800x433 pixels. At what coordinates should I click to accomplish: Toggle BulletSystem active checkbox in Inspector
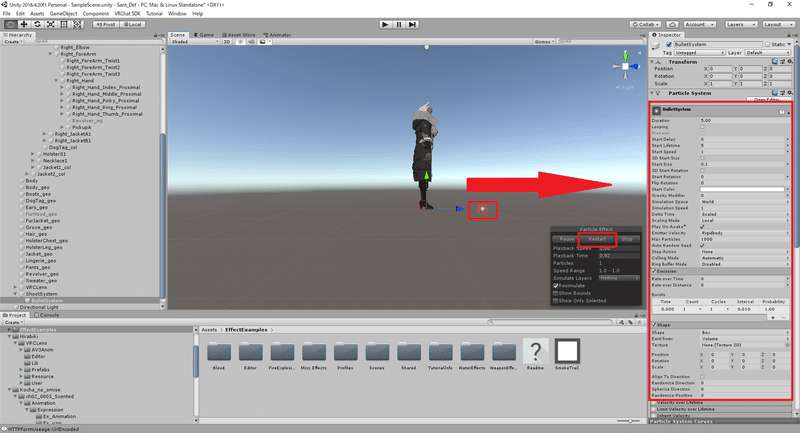point(669,44)
